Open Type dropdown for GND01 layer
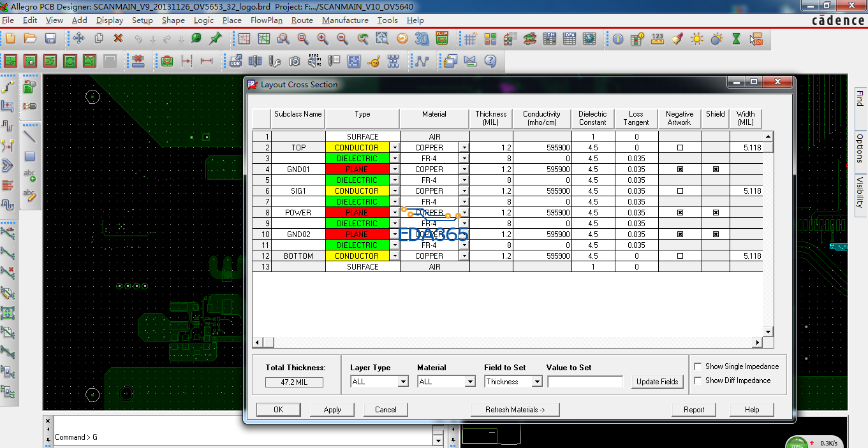The width and height of the screenshot is (868, 448). coord(395,170)
